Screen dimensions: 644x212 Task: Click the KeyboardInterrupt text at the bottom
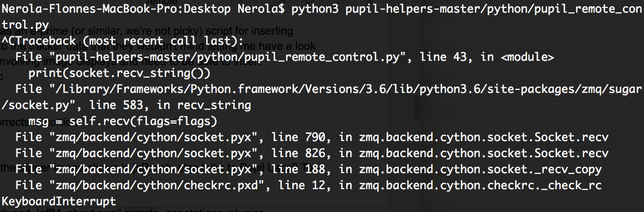[x=59, y=201]
